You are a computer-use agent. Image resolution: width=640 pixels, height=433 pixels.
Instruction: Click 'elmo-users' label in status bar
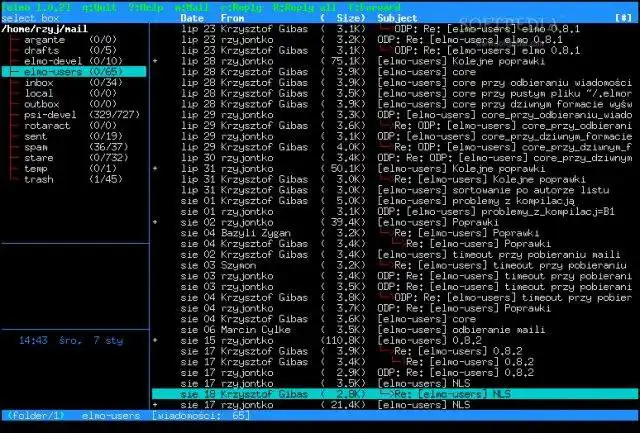[111, 415]
